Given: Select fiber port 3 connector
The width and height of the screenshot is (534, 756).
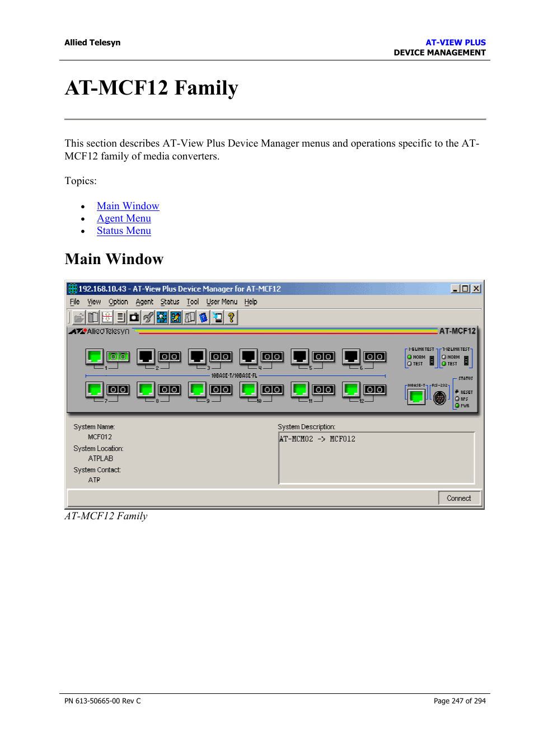Looking at the screenshot, I should 221,356.
